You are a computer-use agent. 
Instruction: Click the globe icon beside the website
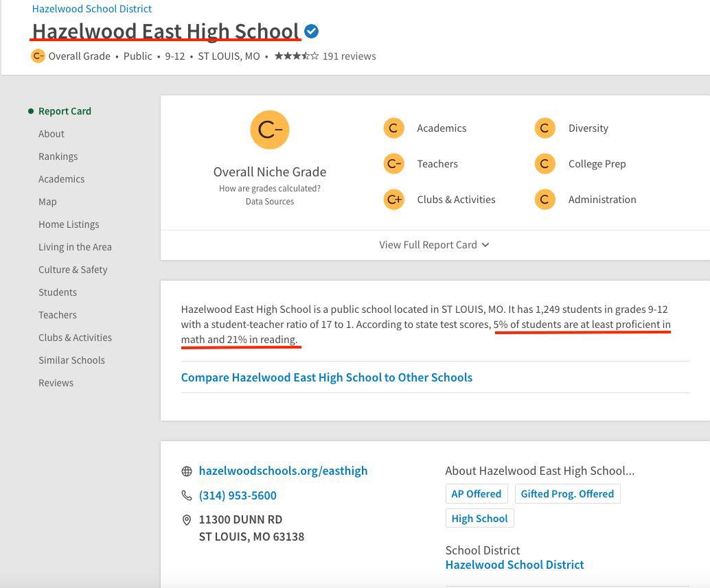(187, 471)
